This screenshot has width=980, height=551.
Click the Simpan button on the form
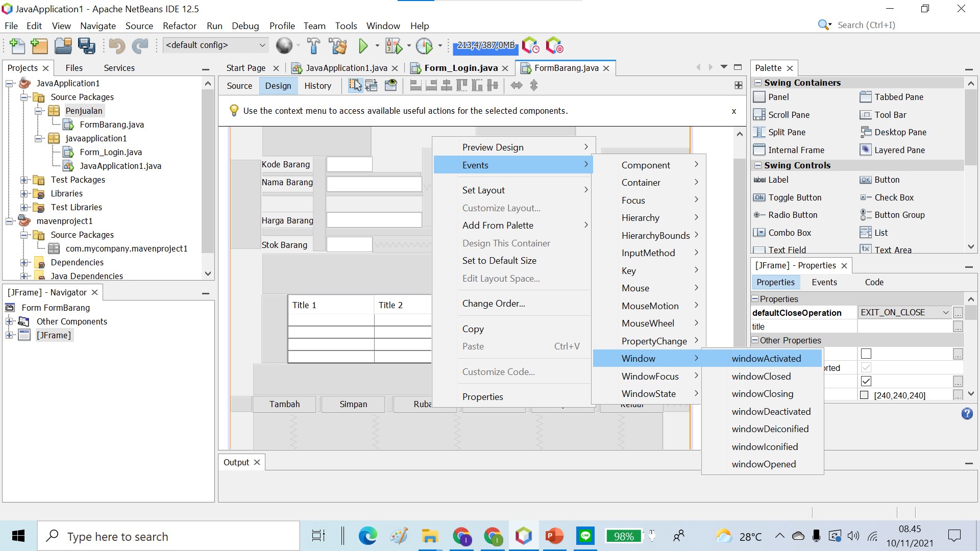[353, 404]
